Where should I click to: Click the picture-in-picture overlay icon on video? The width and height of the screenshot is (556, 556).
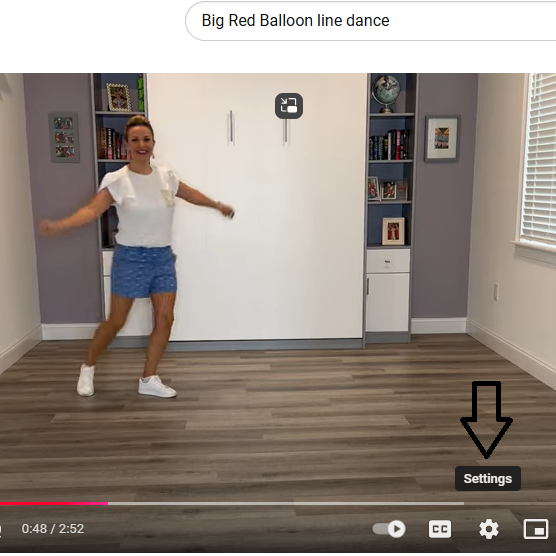click(x=289, y=106)
